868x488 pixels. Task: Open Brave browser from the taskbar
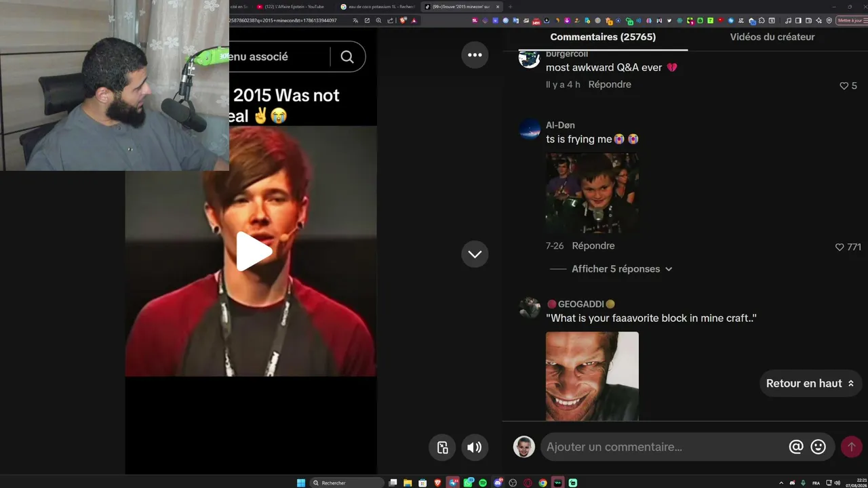437,483
